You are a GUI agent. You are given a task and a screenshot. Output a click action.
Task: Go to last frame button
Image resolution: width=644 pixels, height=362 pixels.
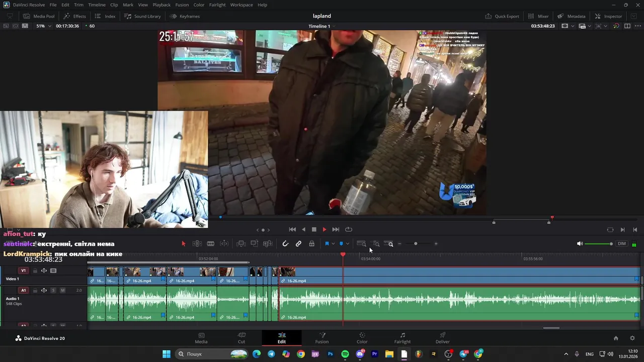[x=336, y=229]
